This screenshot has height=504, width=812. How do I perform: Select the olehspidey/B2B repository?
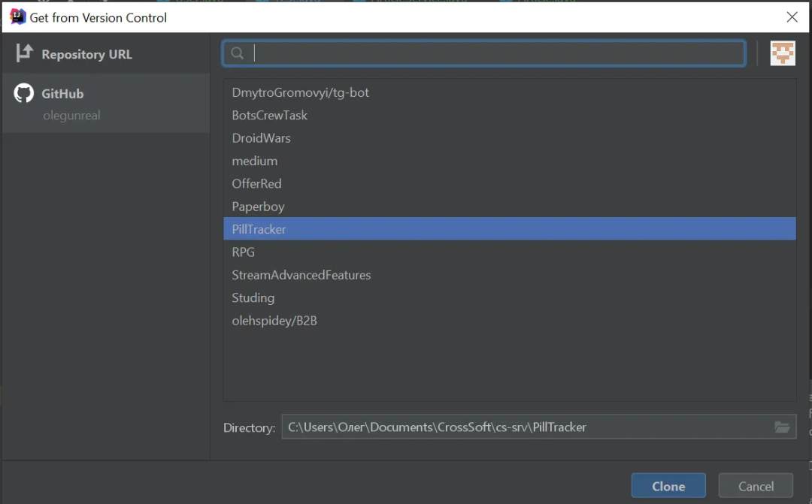(x=510, y=320)
